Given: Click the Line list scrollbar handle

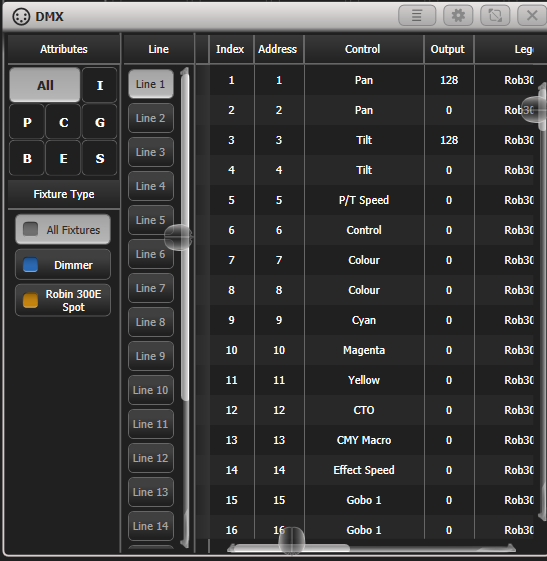Looking at the screenshot, I should [178, 237].
